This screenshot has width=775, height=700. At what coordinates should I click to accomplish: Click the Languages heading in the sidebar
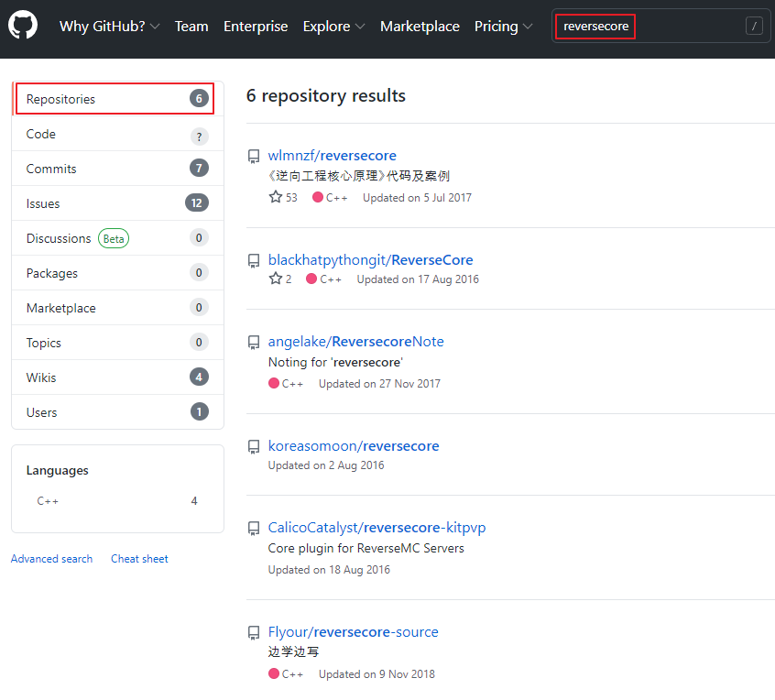[58, 470]
